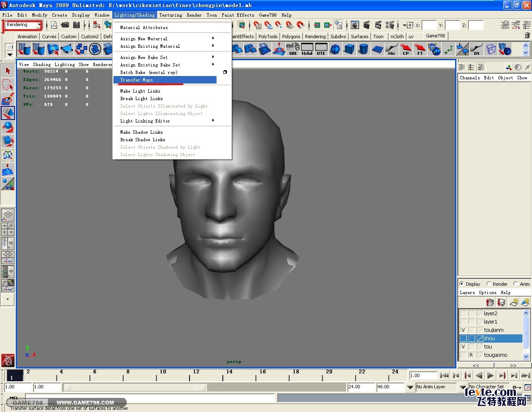This screenshot has width=532, height=412.
Task: Click the Range Slider bar handle
Action: point(135,387)
